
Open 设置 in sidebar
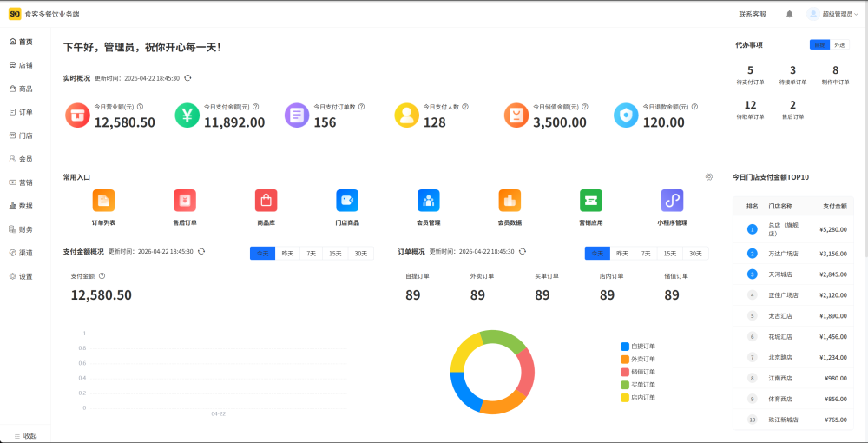tap(21, 276)
